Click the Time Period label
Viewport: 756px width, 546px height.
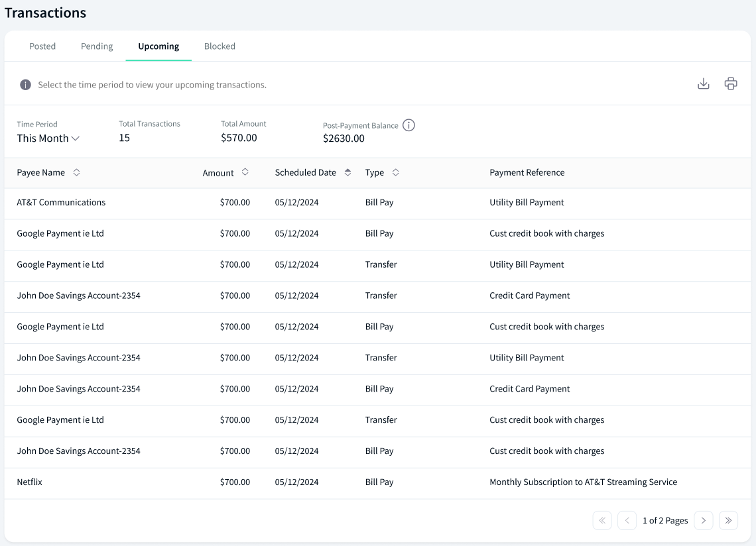37,125
